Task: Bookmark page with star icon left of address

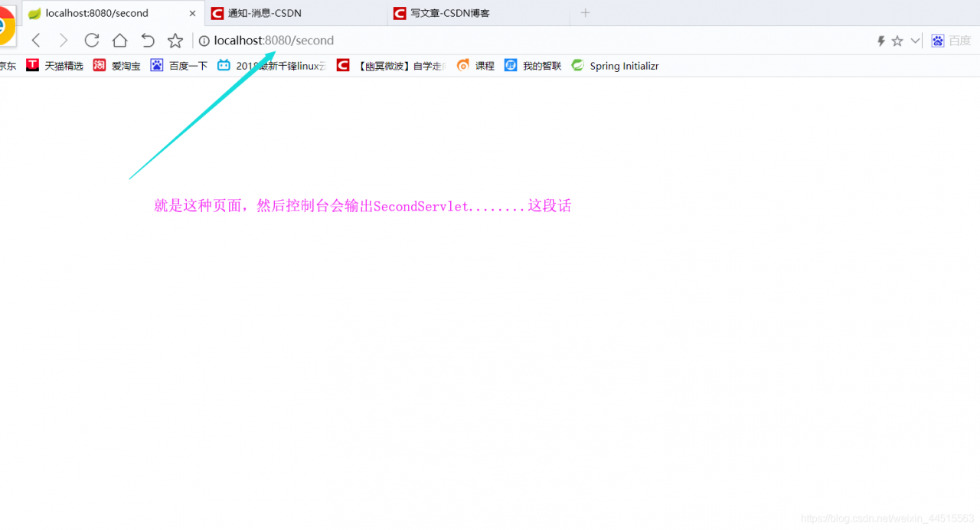Action: 175,41
